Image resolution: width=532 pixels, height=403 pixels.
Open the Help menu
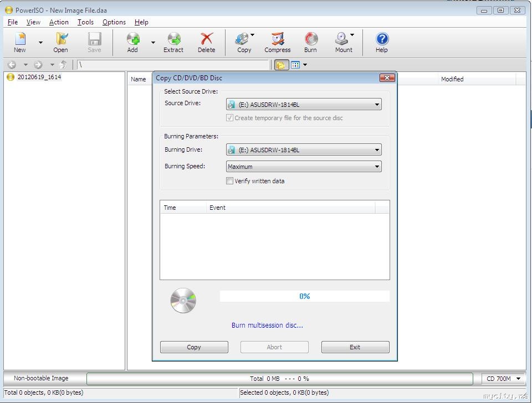point(141,22)
